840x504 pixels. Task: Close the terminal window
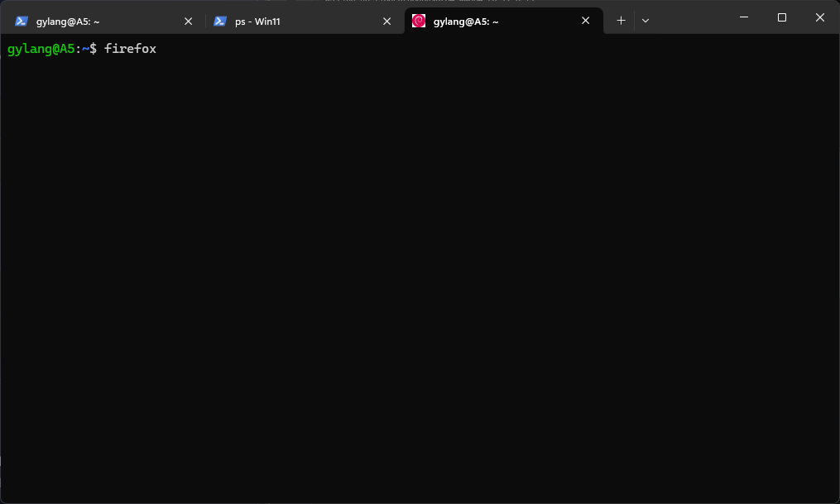[820, 17]
